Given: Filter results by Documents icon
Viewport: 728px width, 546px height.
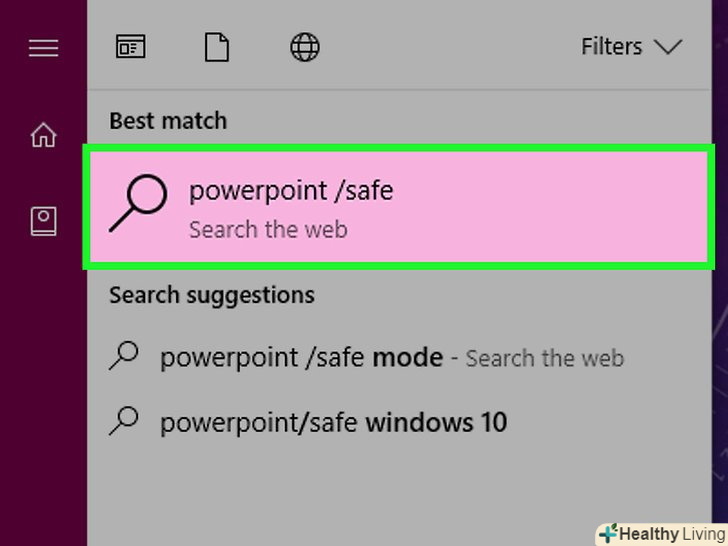Looking at the screenshot, I should coord(217,47).
